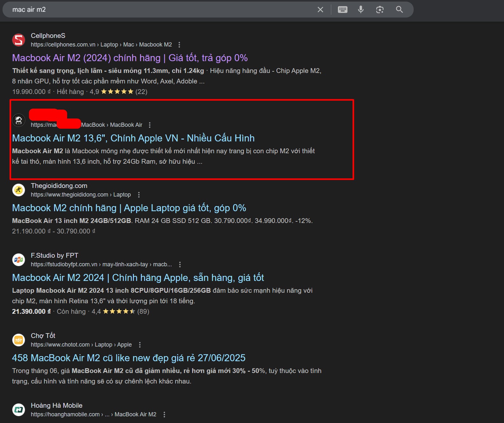The height and width of the screenshot is (423, 504).
Task: Click the Chợ Tốt site favicon
Action: [x=18, y=340]
